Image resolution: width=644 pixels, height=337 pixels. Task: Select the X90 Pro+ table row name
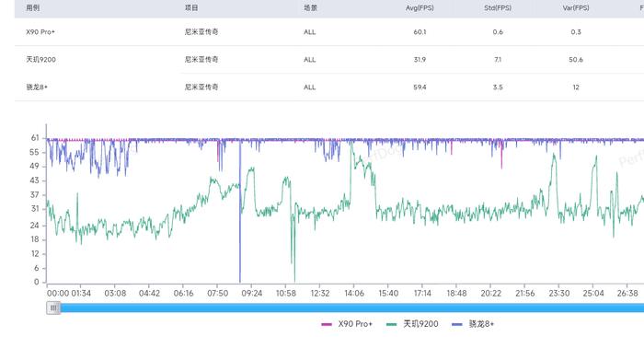[x=40, y=31]
